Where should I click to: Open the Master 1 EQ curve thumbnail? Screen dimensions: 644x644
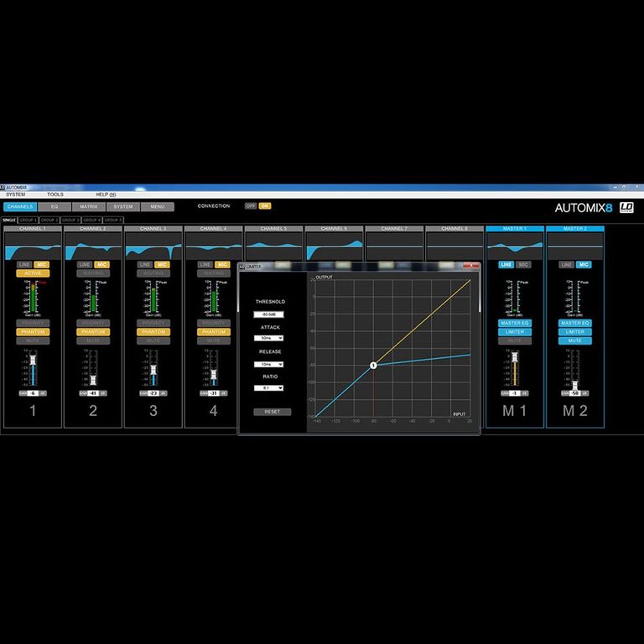point(514,247)
